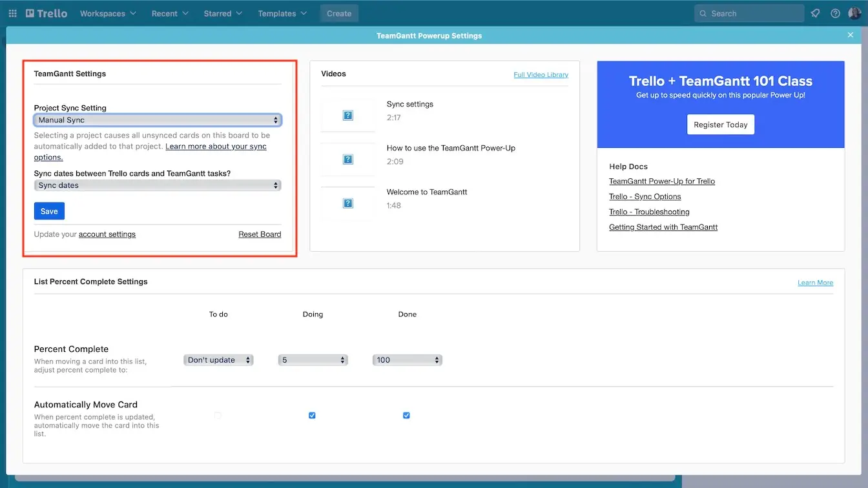Open the Sync dates dropdown
The height and width of the screenshot is (488, 868).
158,185
